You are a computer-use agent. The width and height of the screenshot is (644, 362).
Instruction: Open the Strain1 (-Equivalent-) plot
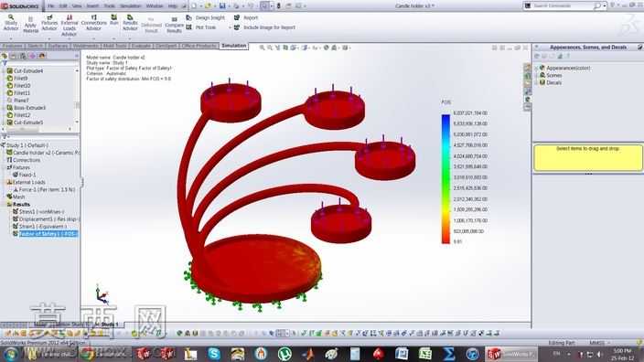point(39,227)
